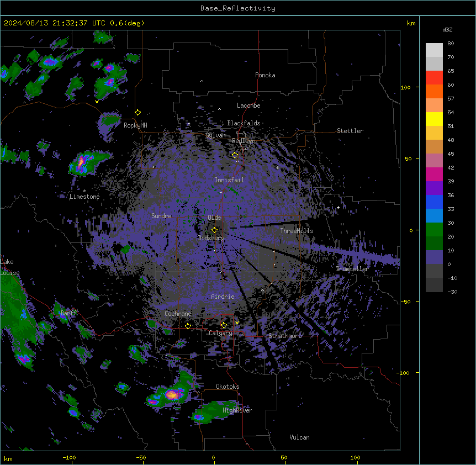Select the Okotoks label
The image size is (476, 465).
point(228,387)
